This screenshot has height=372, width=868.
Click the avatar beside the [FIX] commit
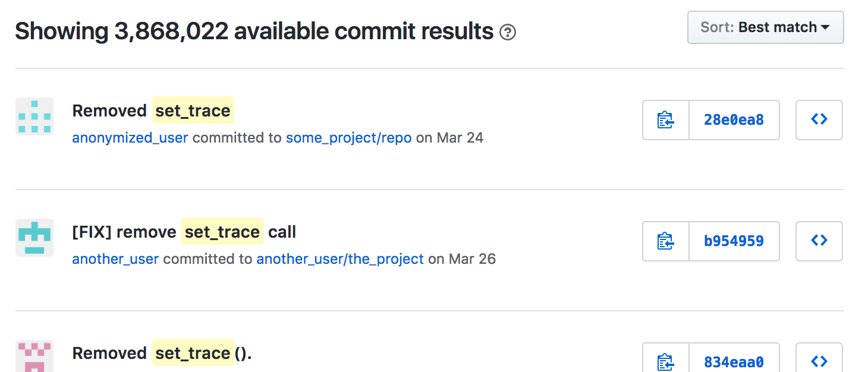point(34,238)
